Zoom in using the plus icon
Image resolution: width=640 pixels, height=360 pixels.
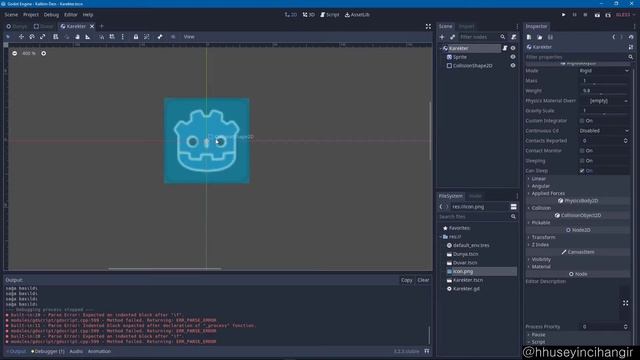(44, 53)
